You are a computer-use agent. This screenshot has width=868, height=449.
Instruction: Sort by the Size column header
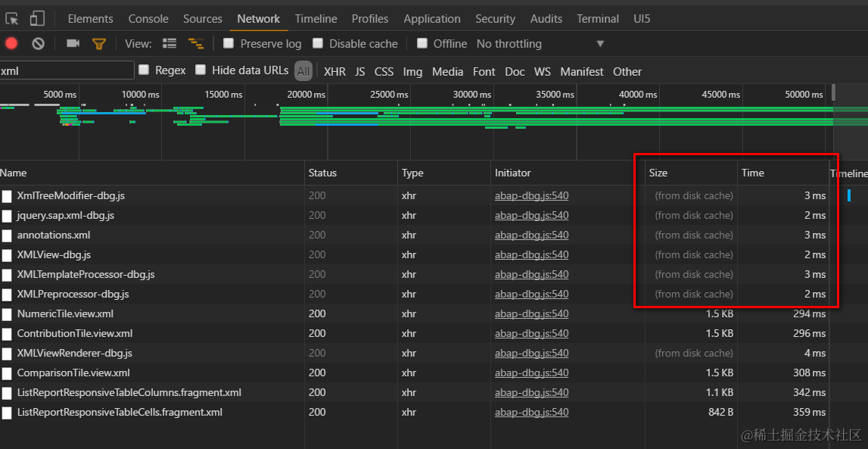691,173
